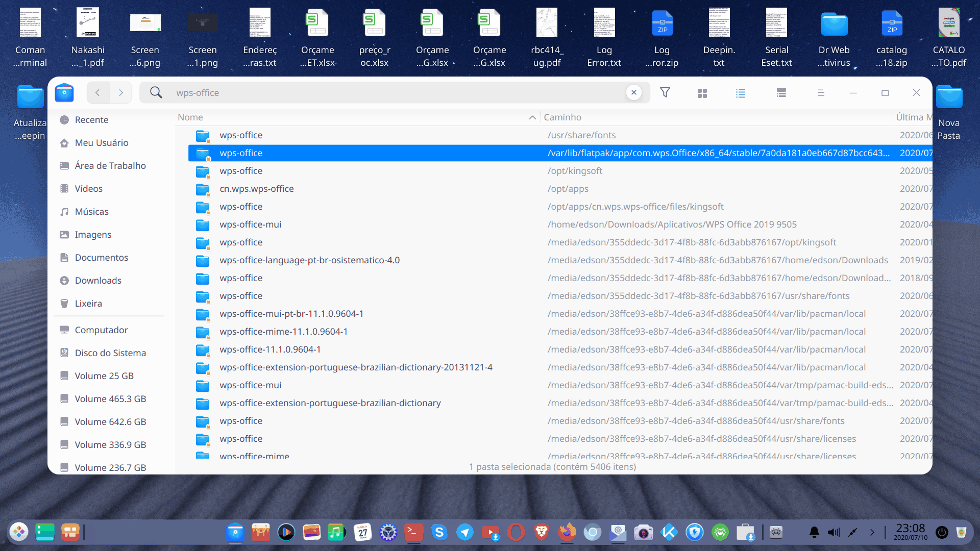Select the cn.wps.wps-office folder row
The width and height of the screenshot is (980, 551).
[x=257, y=189]
